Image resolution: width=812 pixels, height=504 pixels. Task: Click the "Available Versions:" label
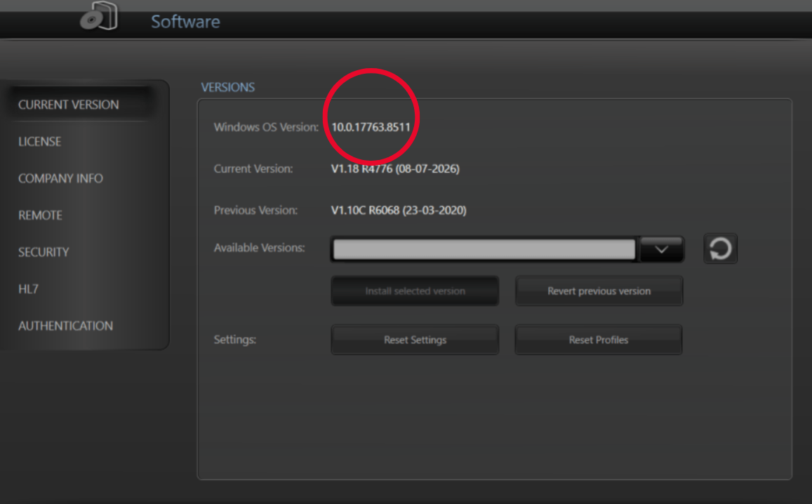point(260,248)
